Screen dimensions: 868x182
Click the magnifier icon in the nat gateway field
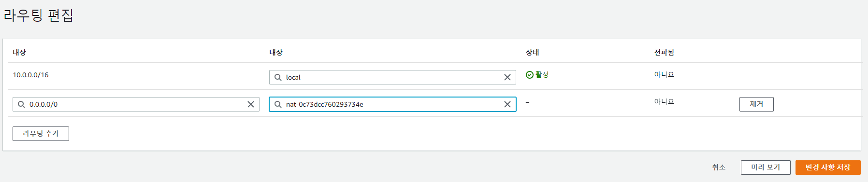tap(278, 104)
